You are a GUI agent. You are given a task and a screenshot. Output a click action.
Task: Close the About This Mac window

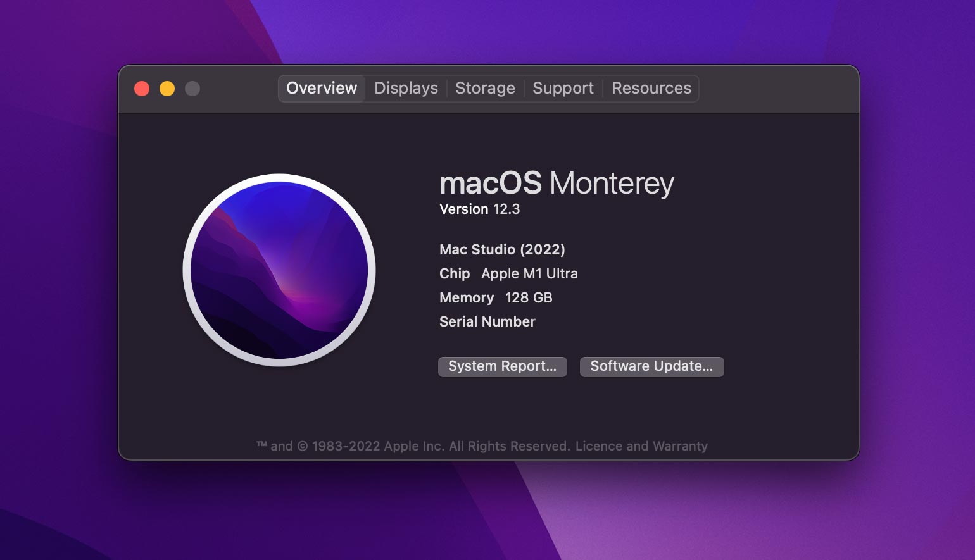tap(142, 89)
